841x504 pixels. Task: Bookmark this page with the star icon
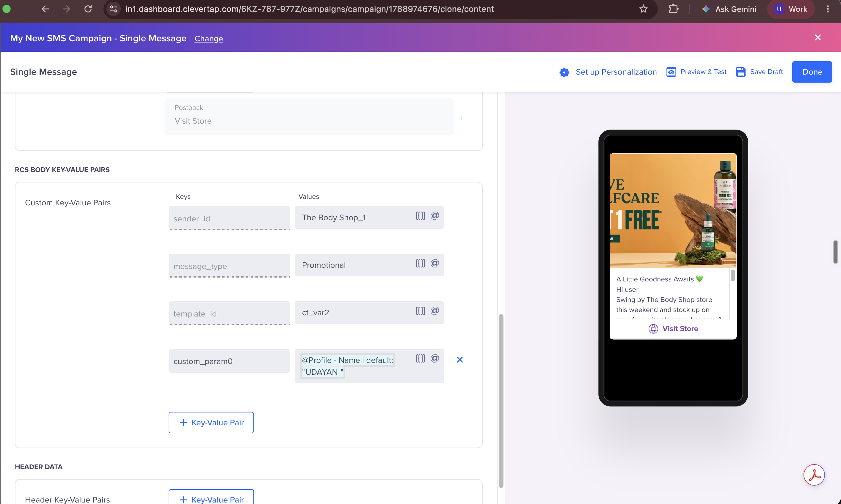click(643, 9)
